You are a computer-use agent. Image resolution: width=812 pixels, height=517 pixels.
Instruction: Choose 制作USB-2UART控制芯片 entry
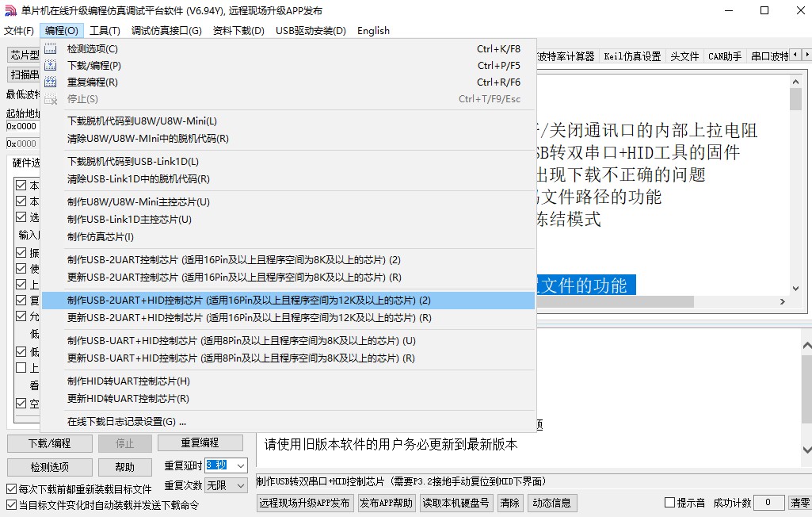point(288,260)
